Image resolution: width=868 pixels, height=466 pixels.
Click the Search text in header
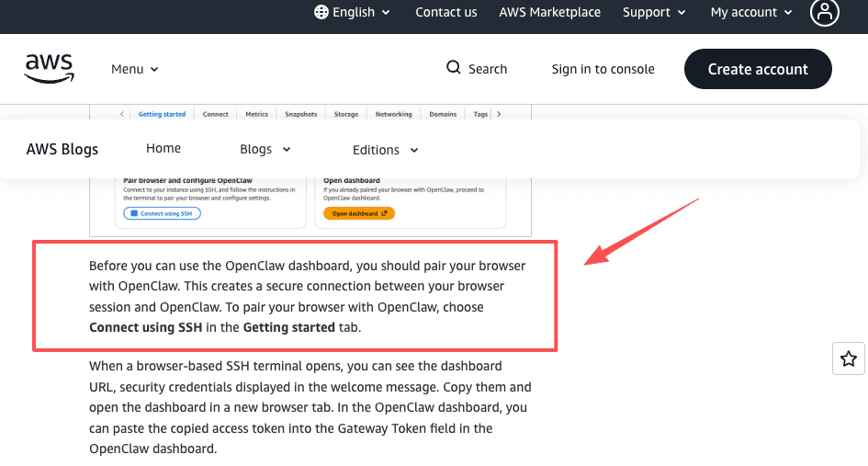(x=488, y=69)
